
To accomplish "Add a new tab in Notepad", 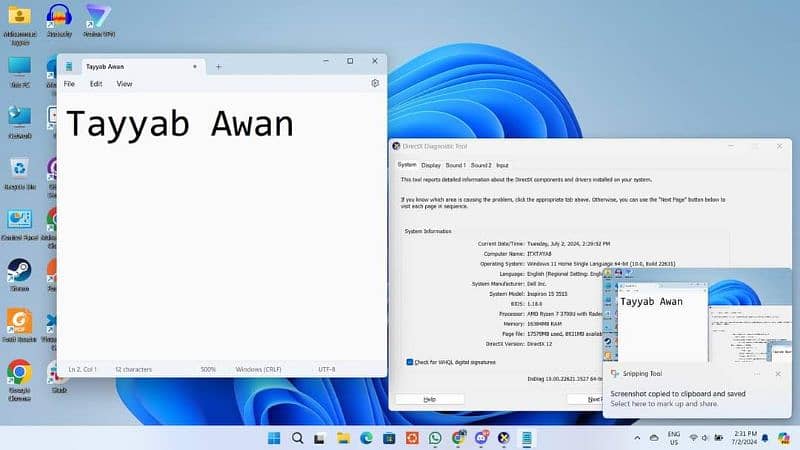I will 218,67.
